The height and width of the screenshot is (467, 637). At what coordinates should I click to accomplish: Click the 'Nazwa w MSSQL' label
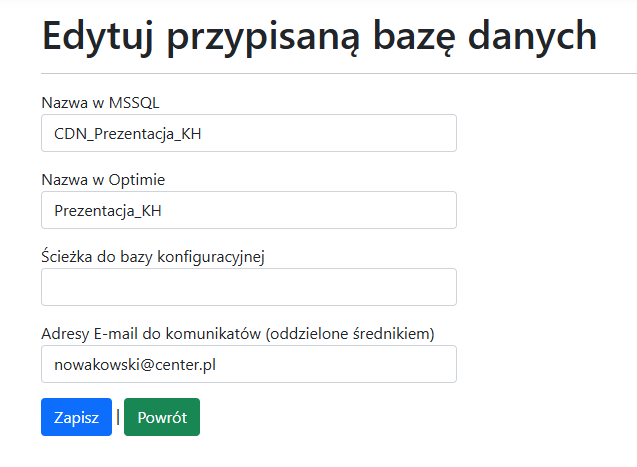tap(100, 102)
